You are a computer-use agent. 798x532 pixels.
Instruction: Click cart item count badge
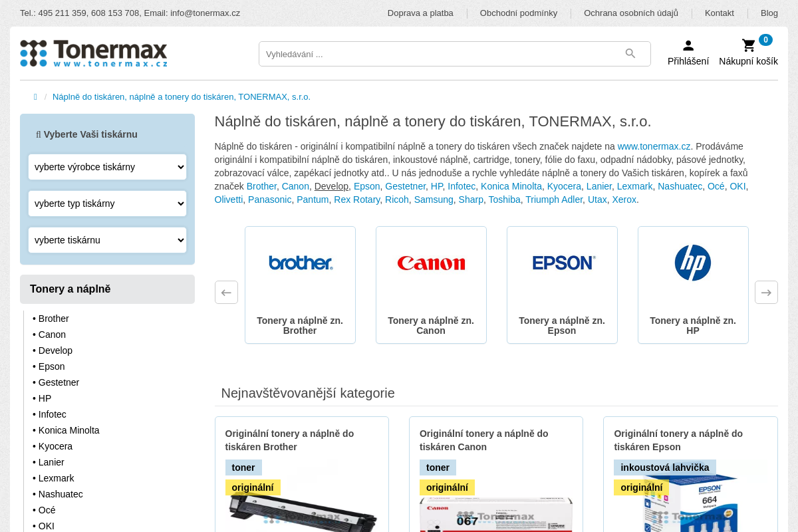(765, 40)
